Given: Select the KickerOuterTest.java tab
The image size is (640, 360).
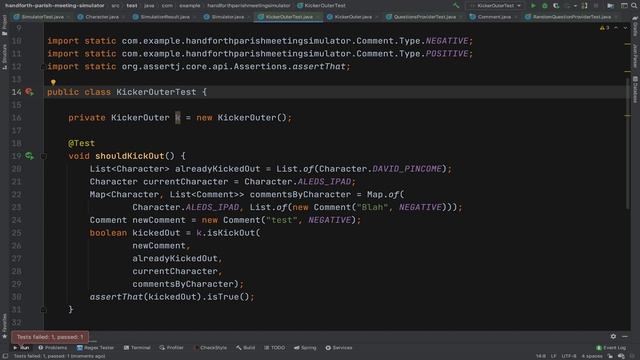Looking at the screenshot, I should (289, 17).
